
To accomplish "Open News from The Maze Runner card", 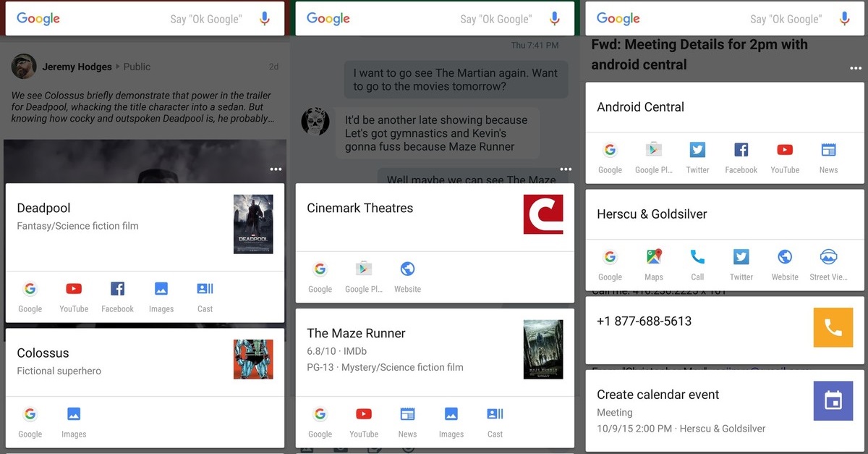I will pos(407,422).
